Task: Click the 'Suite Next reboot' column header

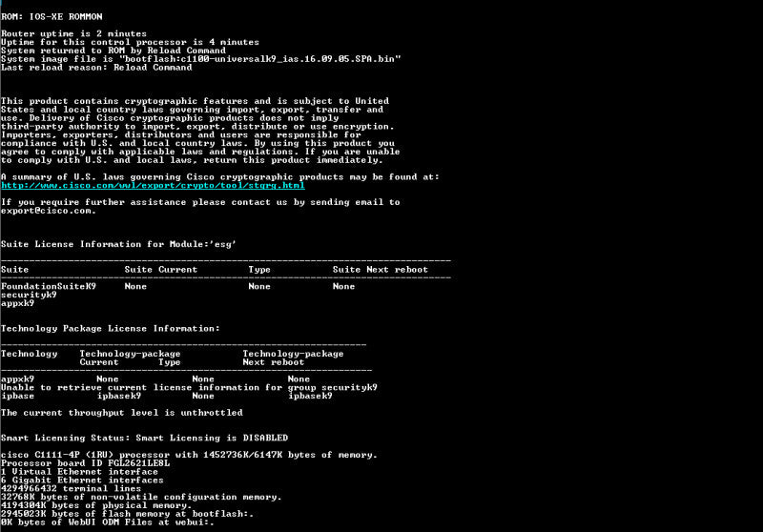Action: 380,270
